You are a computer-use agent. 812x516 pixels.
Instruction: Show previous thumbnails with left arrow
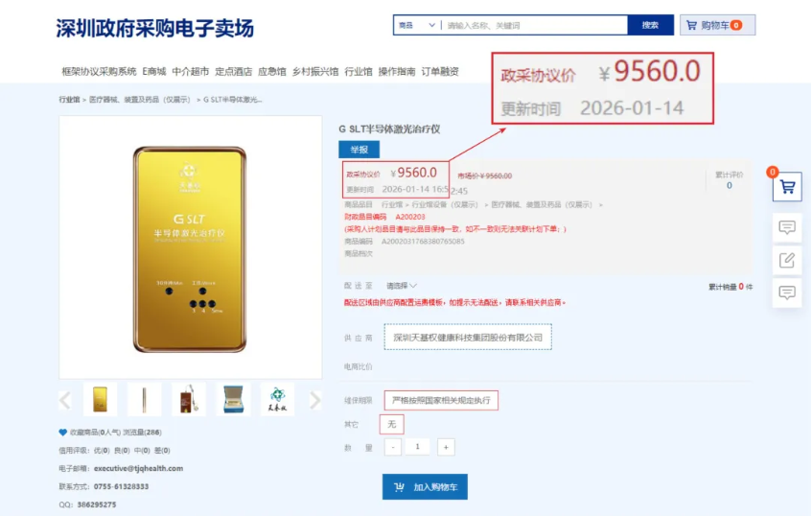pos(65,400)
